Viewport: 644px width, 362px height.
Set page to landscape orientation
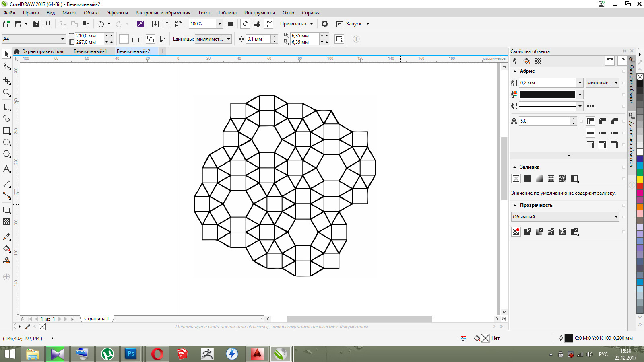click(x=136, y=39)
